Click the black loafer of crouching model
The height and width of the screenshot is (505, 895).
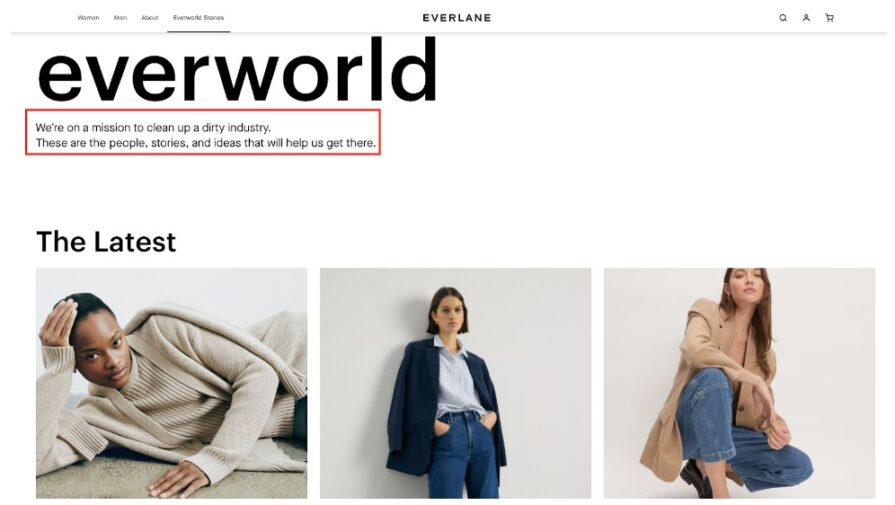tap(696, 478)
